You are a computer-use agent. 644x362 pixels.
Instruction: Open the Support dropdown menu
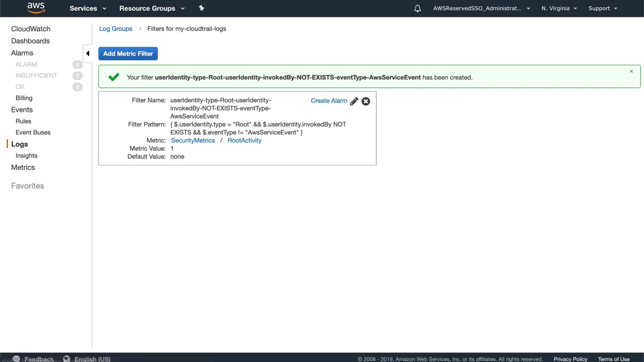603,8
